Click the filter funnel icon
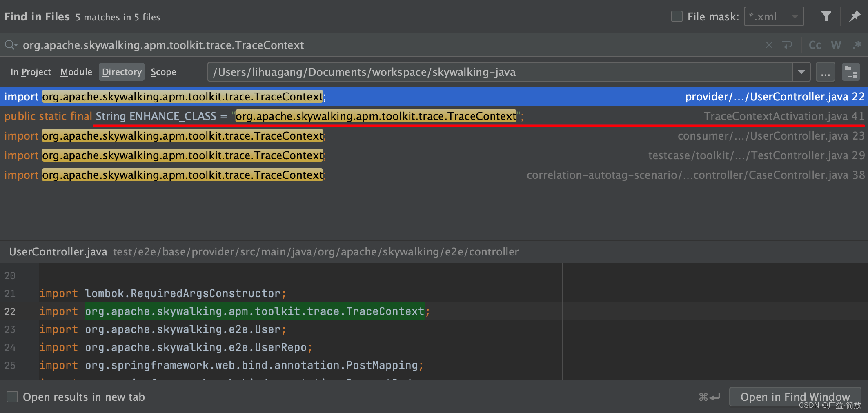 point(826,17)
